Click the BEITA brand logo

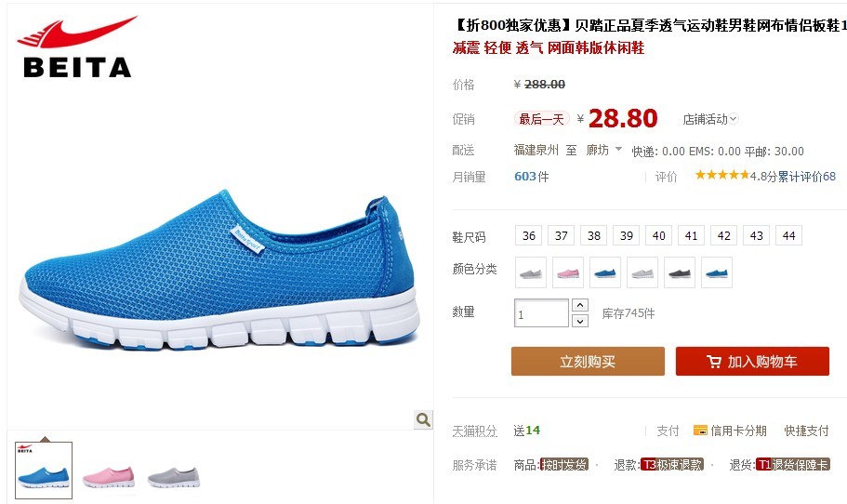click(x=77, y=47)
